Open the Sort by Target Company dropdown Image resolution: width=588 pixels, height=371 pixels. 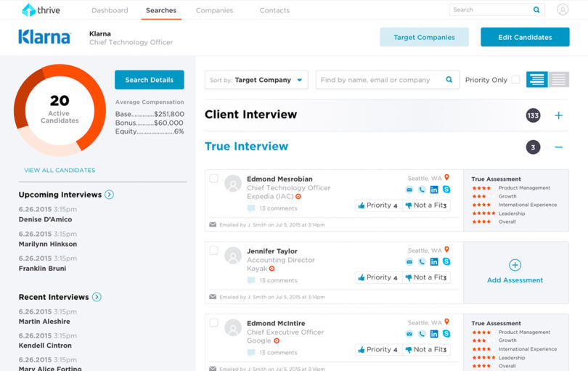point(256,80)
